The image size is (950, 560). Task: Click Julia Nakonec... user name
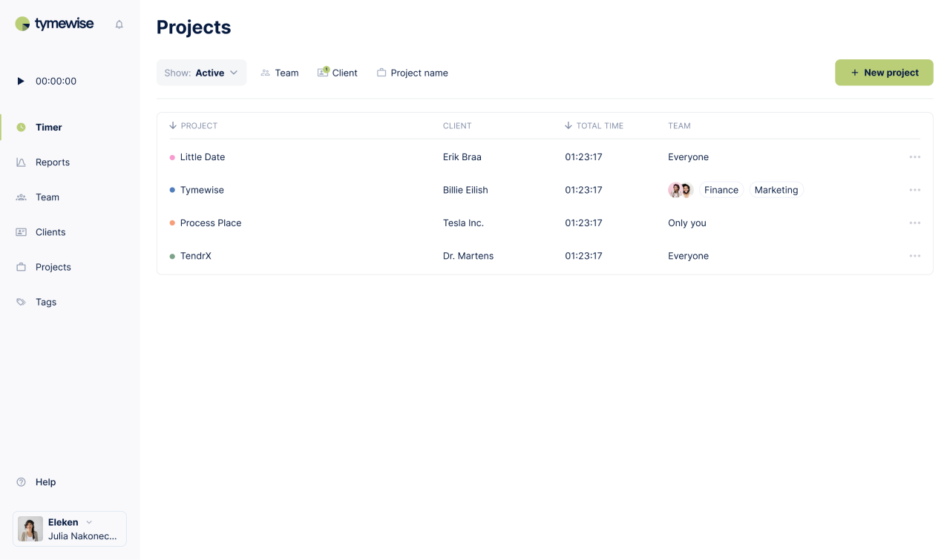pos(82,536)
